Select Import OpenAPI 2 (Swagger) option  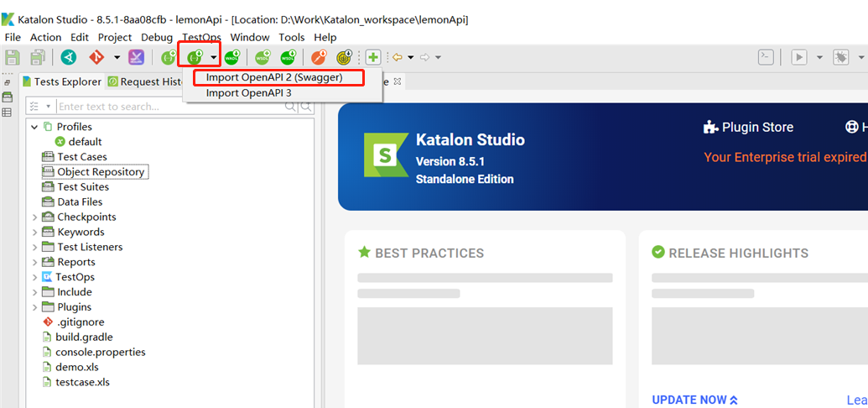(274, 77)
